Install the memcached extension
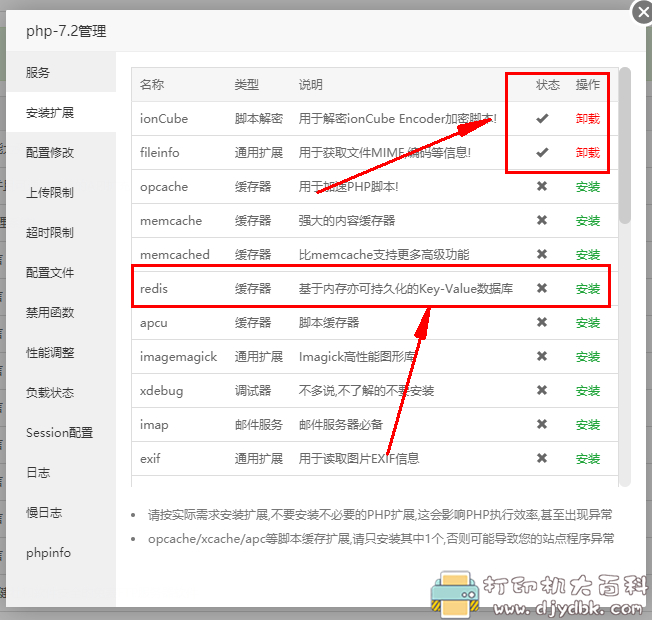The width and height of the screenshot is (652, 620). pos(588,254)
